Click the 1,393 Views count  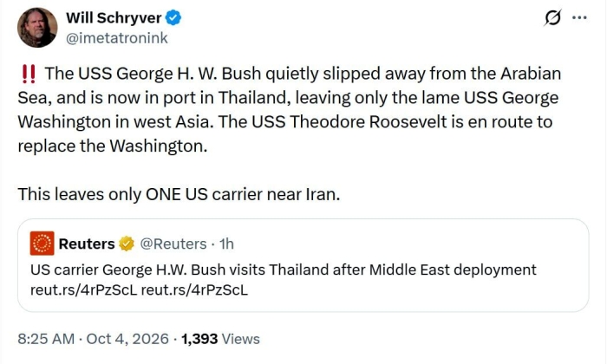click(x=220, y=339)
